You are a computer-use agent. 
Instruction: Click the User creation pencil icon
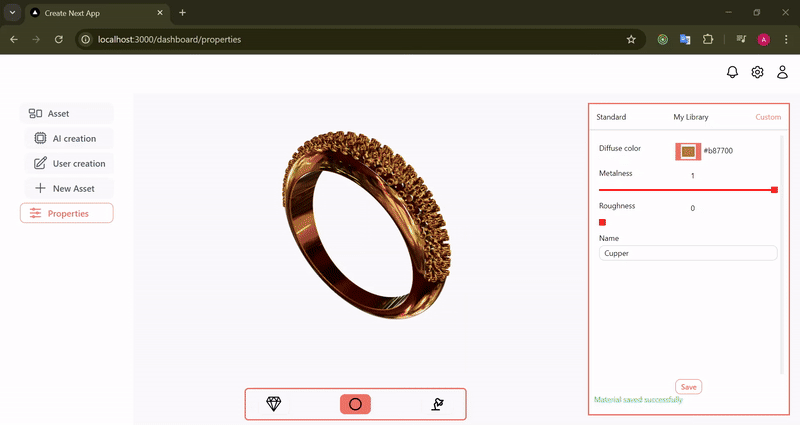[40, 163]
